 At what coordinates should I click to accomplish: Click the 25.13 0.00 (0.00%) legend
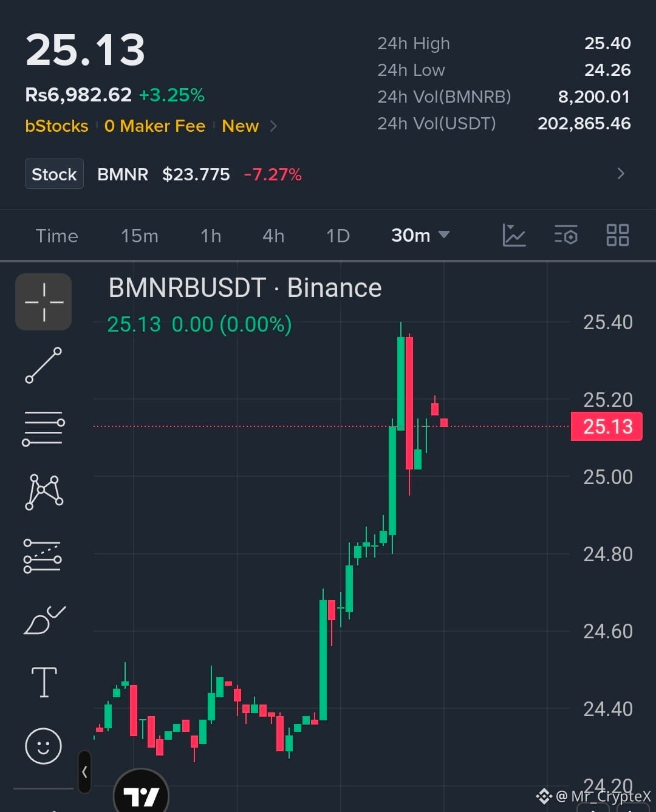pyautogui.click(x=200, y=324)
